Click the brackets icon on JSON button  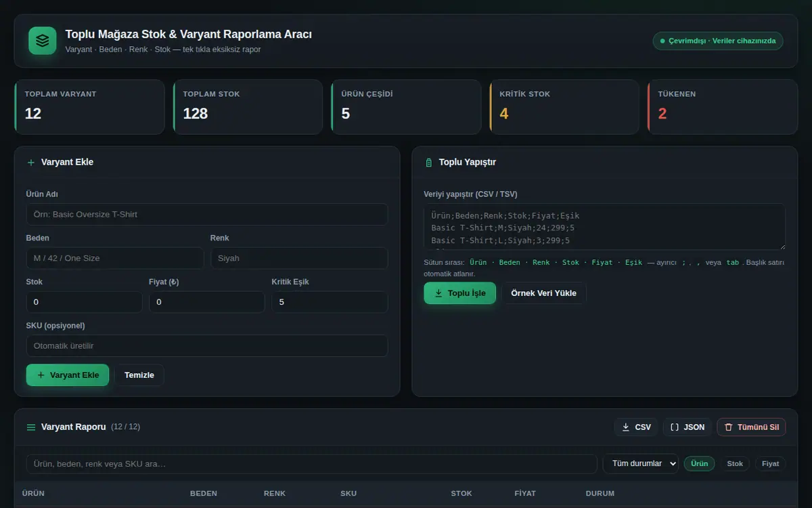coord(675,427)
